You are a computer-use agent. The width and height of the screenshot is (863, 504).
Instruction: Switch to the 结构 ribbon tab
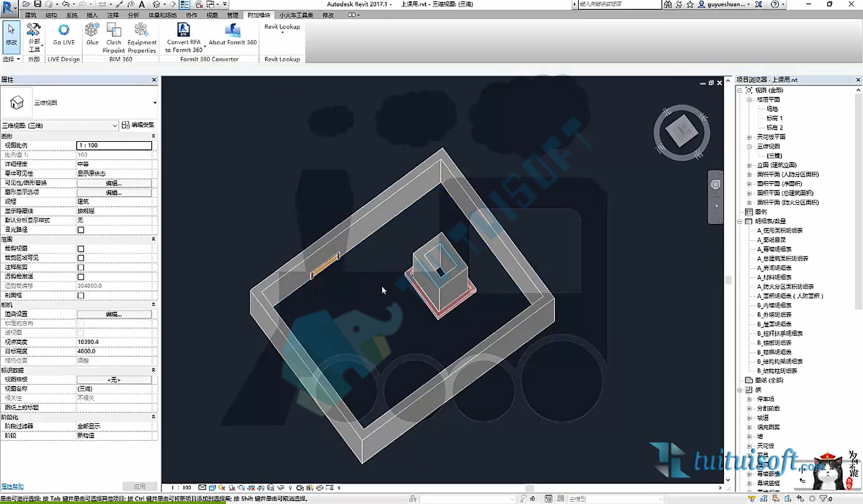51,15
